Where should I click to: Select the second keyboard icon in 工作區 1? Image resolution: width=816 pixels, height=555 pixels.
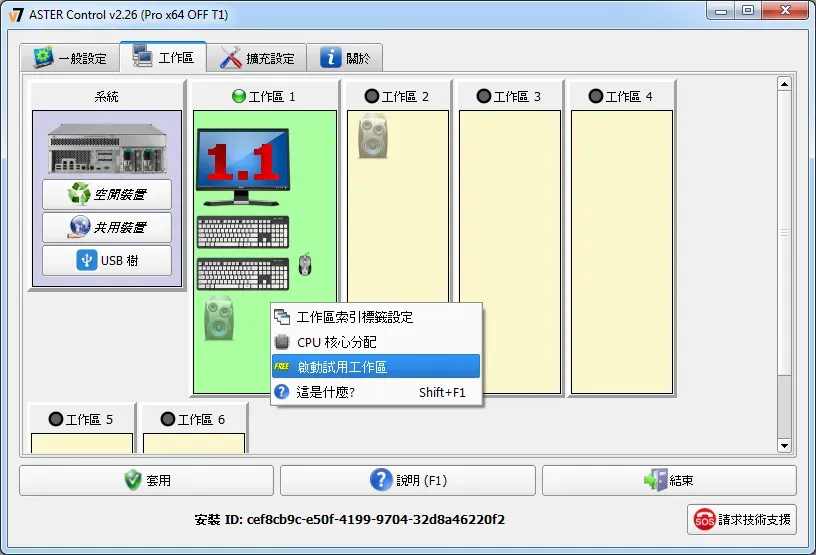point(243,273)
